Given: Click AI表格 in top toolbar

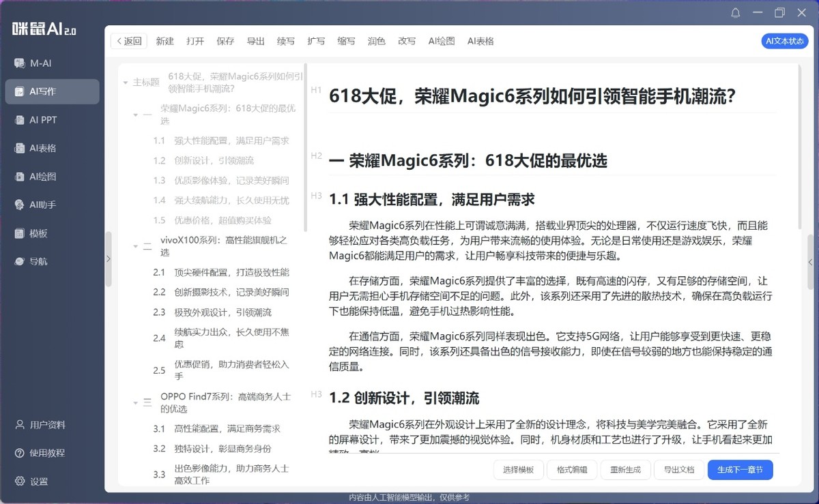Looking at the screenshot, I should click(480, 41).
